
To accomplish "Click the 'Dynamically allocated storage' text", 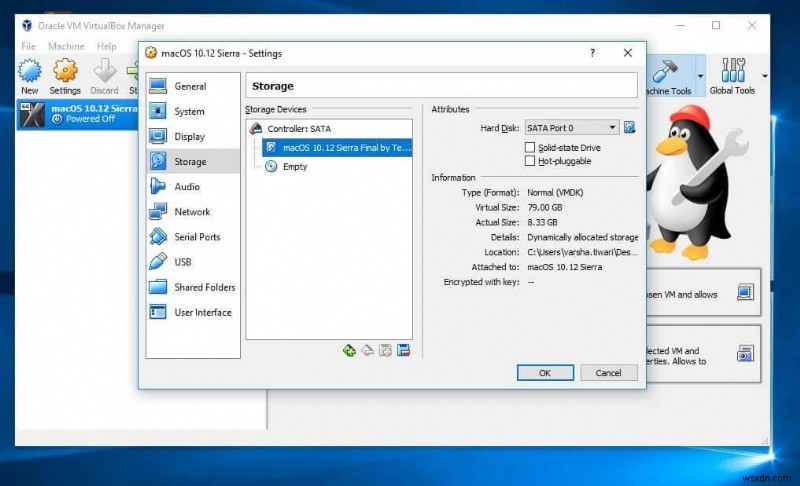I will (x=583, y=237).
